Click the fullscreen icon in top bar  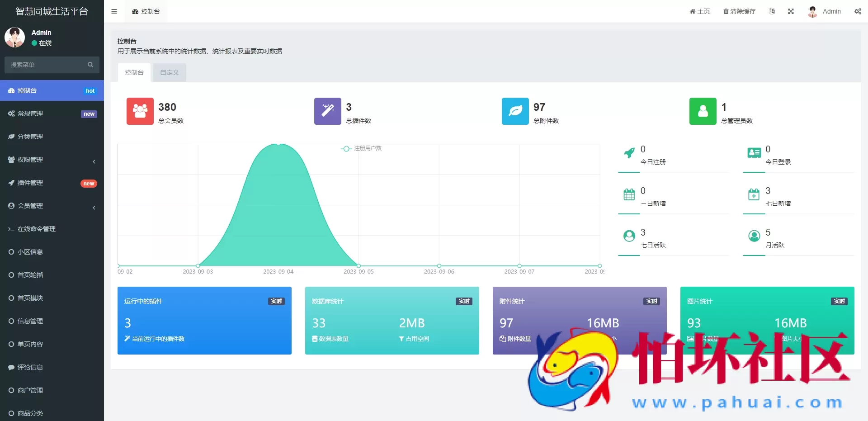pos(791,11)
